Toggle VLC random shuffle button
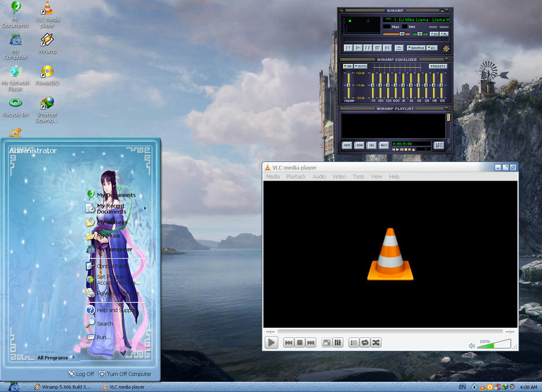Image resolution: width=542 pixels, height=392 pixels. pos(376,342)
